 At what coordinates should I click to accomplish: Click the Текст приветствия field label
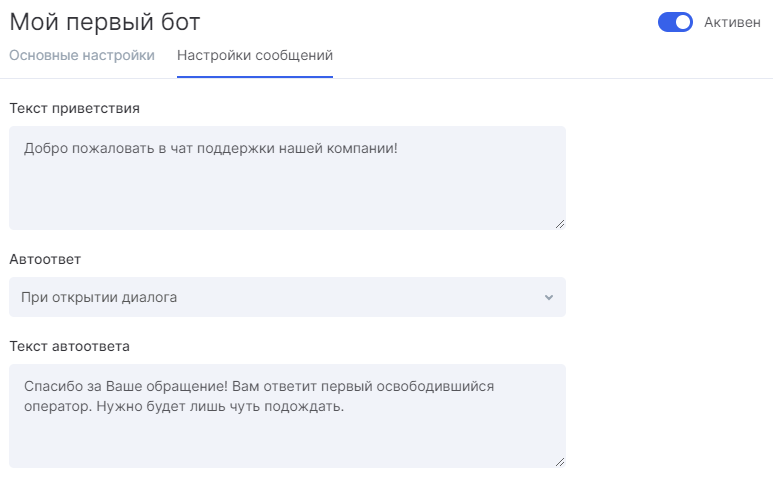[74, 108]
